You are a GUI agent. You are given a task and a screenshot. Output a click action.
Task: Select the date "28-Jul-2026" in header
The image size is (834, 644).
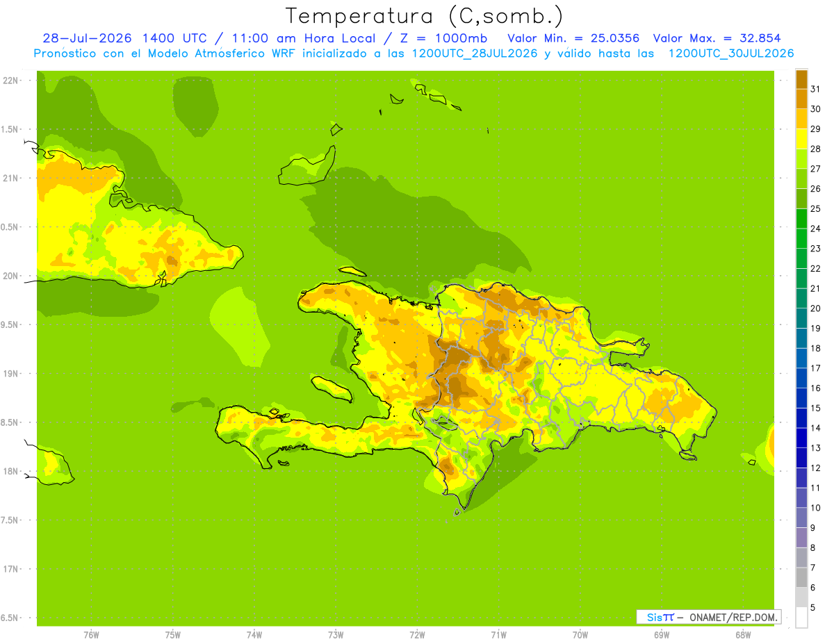[x=88, y=38]
